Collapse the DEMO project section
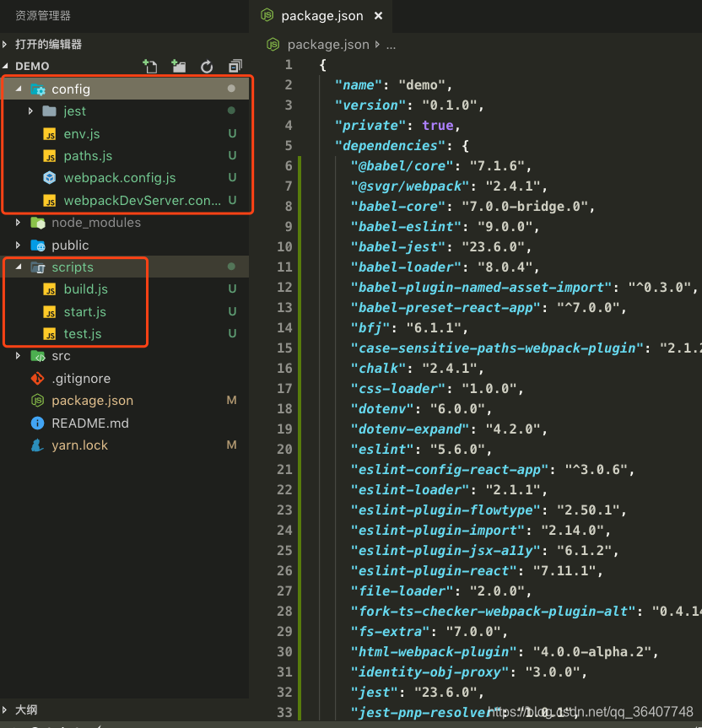Screen dimensions: 702x728 pyautogui.click(x=5, y=66)
